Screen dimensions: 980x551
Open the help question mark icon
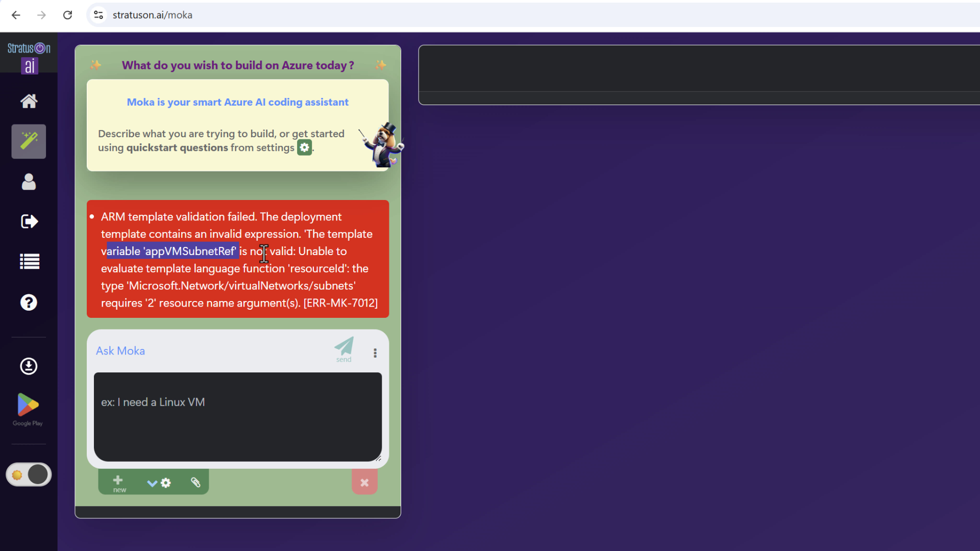pos(29,303)
